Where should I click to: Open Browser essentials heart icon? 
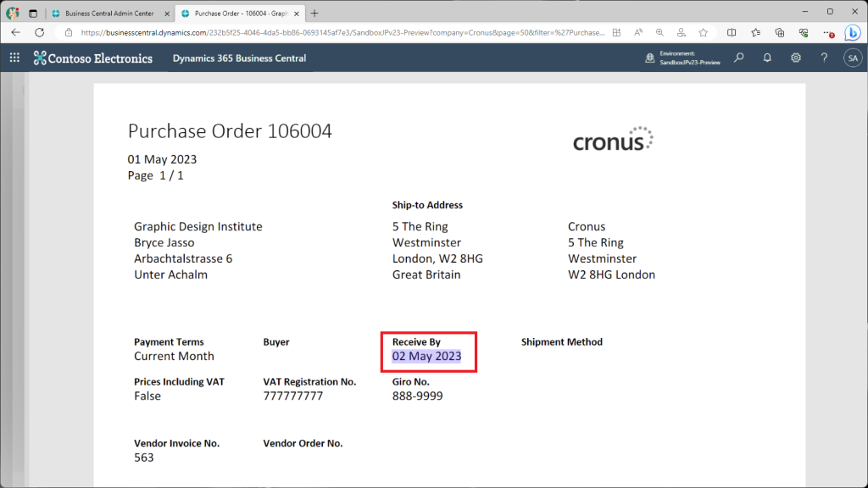click(804, 33)
